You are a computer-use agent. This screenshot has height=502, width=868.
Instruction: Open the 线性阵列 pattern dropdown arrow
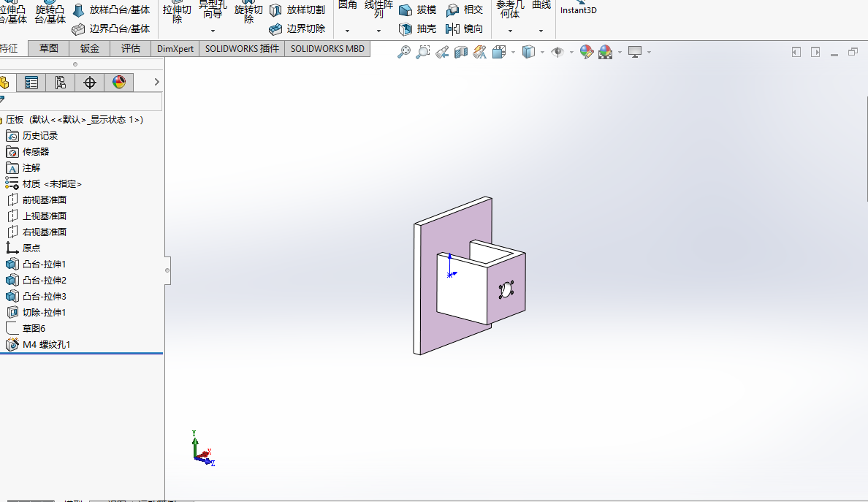point(378,31)
